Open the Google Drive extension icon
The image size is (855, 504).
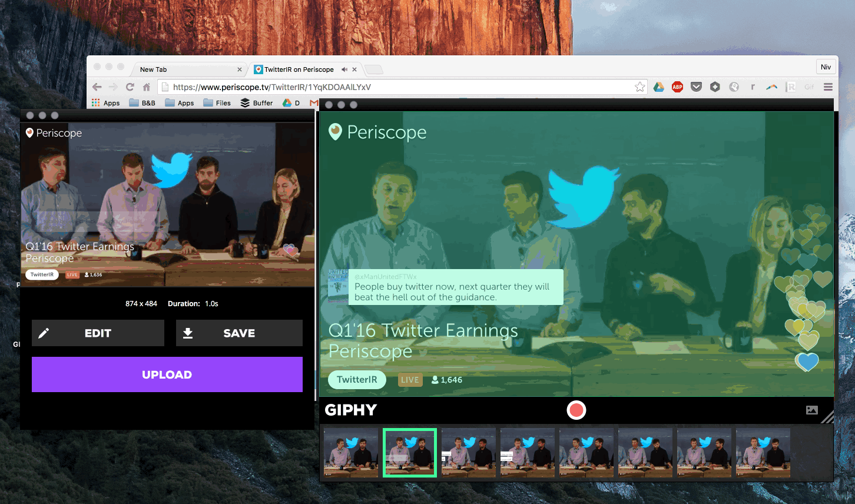pyautogui.click(x=659, y=87)
